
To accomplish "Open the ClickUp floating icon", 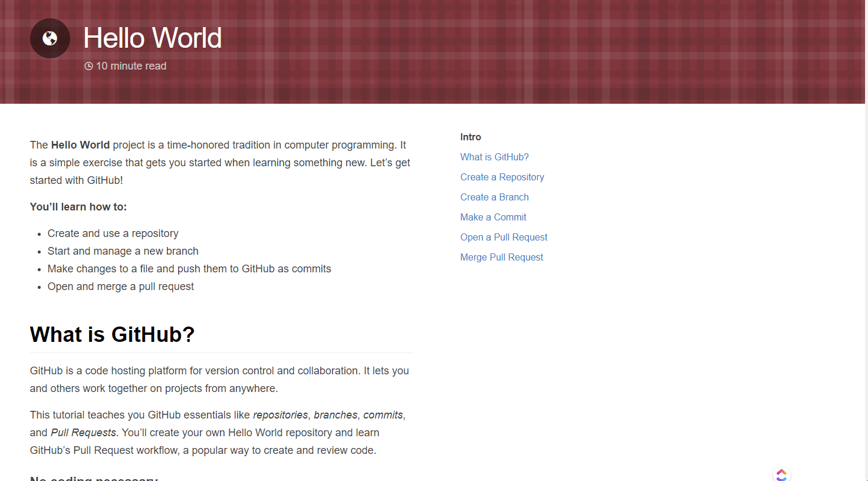I will 781,475.
